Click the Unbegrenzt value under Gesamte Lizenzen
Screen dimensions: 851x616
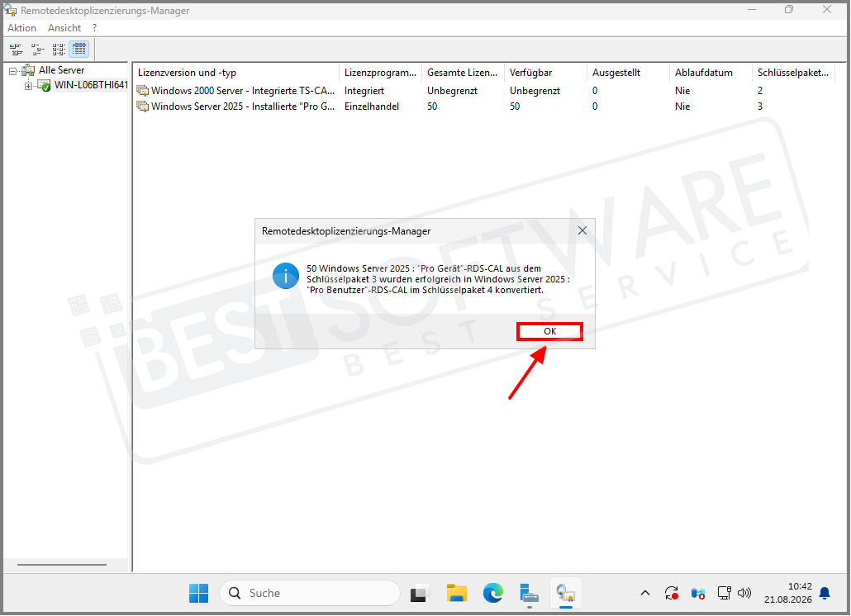(x=452, y=91)
